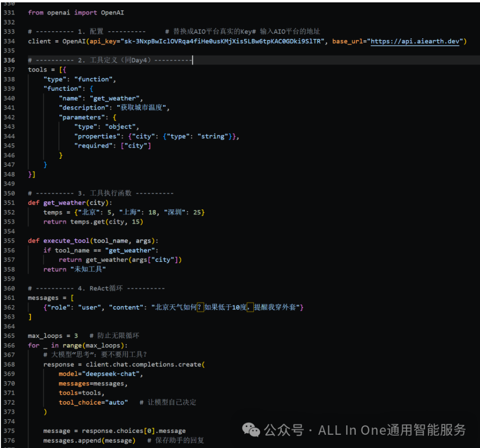Screen dimensions: 480x448
Task: Click the comment "要不要用工具?"
Action: [124, 354]
